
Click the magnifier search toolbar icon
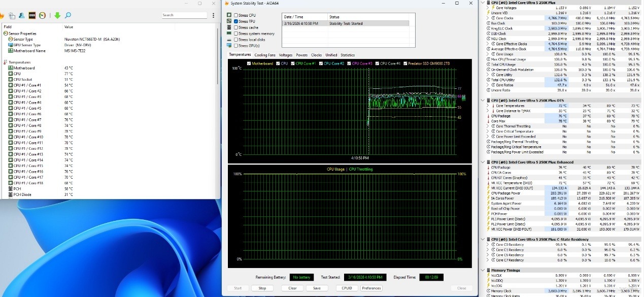click(x=68, y=16)
